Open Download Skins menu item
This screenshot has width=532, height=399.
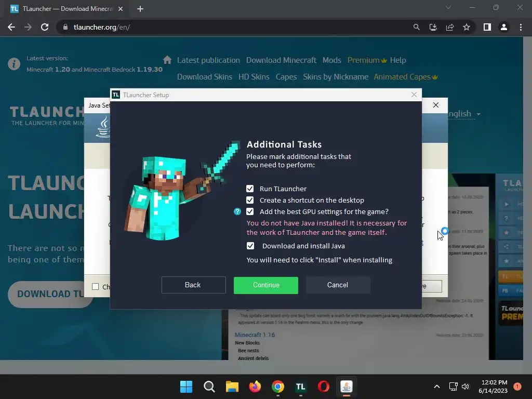pos(205,77)
